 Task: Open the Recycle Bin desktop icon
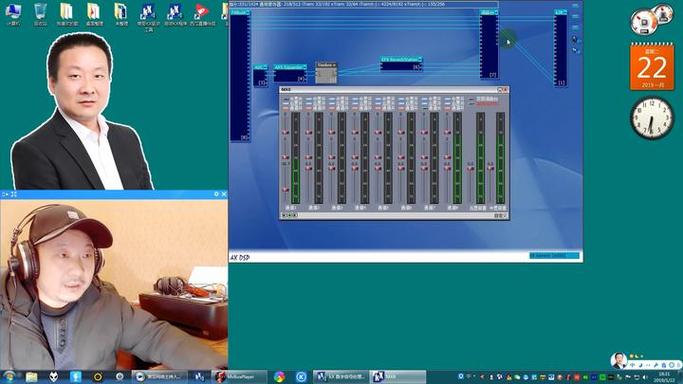[40, 14]
